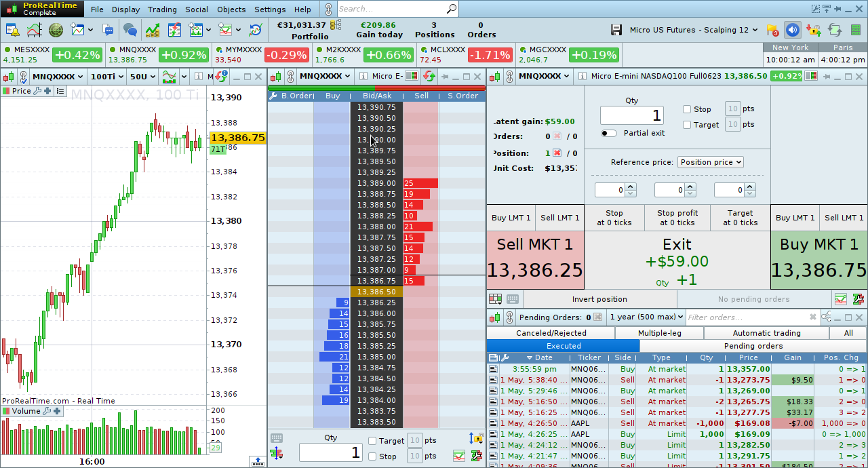Click the Invert position button
This screenshot has height=468, width=868.
pyautogui.click(x=599, y=299)
